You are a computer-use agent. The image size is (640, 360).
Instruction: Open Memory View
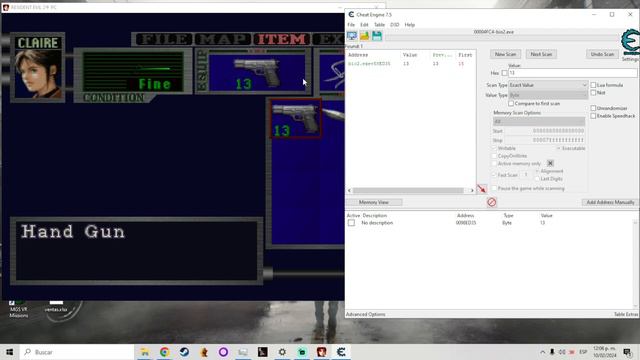[x=373, y=202]
